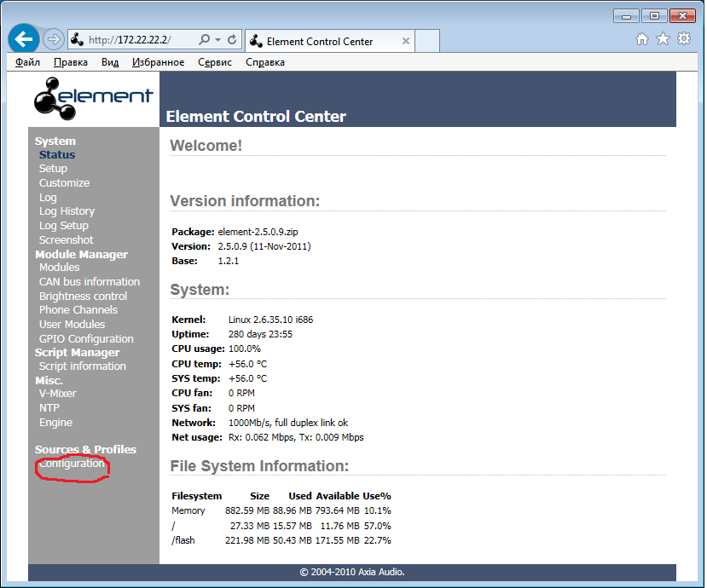Click the Element logo in header

coord(94,98)
